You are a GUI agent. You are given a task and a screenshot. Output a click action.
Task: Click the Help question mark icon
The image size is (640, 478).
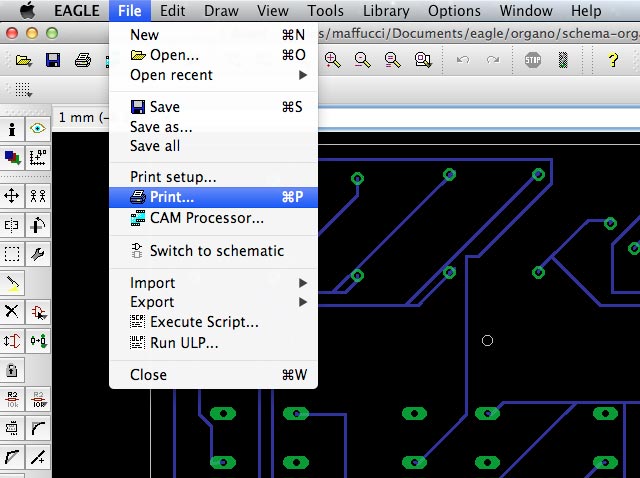coord(613,61)
